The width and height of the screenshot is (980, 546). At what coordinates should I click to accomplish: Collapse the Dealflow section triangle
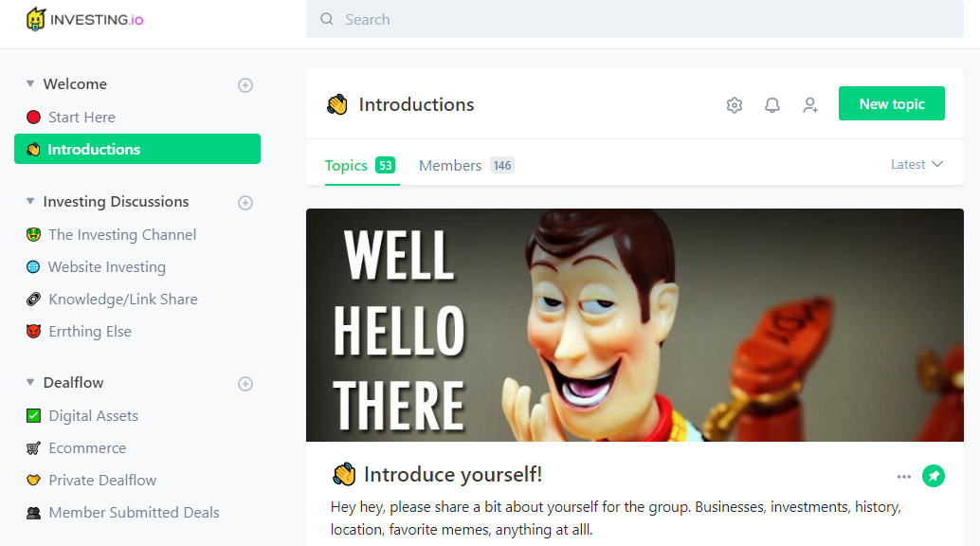click(30, 381)
